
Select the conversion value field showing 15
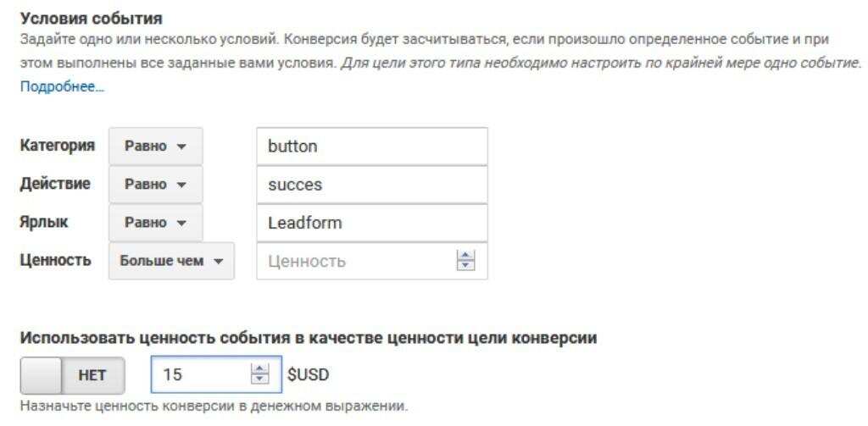199,374
